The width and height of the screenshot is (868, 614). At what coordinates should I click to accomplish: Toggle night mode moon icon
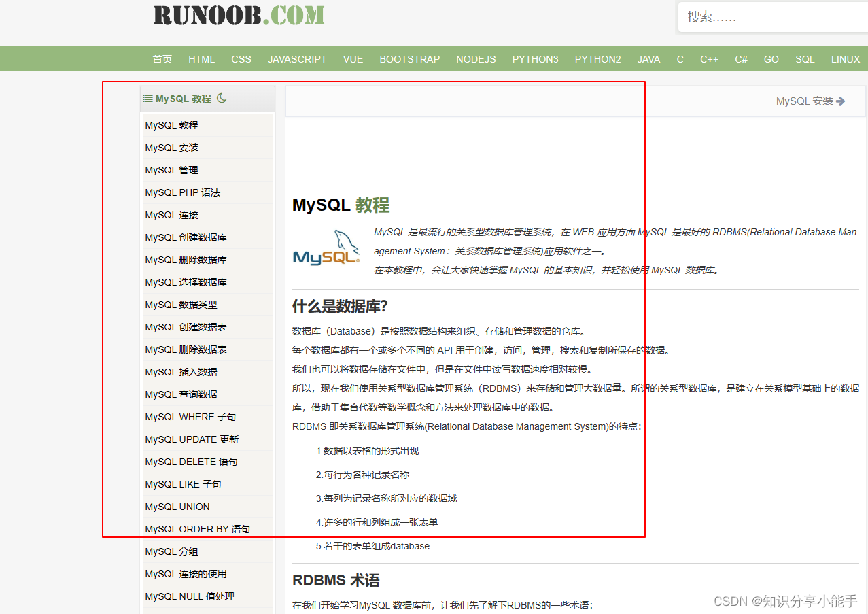pos(222,98)
